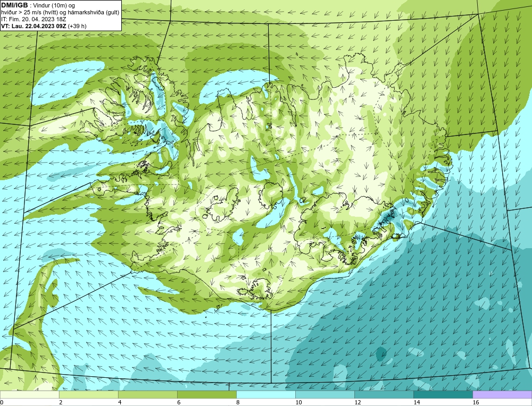Click the 'IT: Fim. 20. 04. 2023 18Z' line

click(x=34, y=19)
